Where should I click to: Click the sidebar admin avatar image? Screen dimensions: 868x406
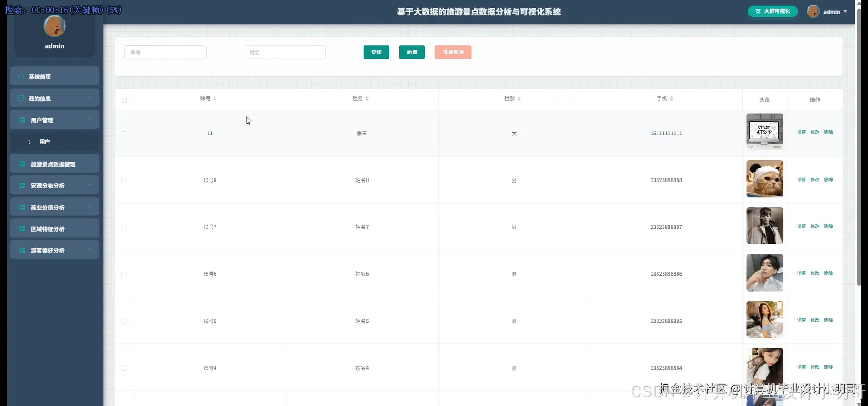55,26
